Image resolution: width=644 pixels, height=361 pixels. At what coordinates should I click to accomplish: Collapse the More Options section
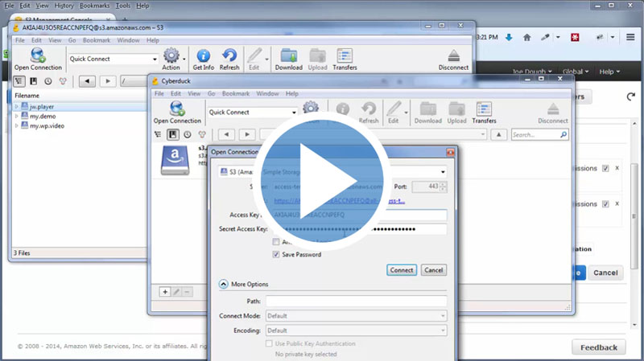(223, 284)
